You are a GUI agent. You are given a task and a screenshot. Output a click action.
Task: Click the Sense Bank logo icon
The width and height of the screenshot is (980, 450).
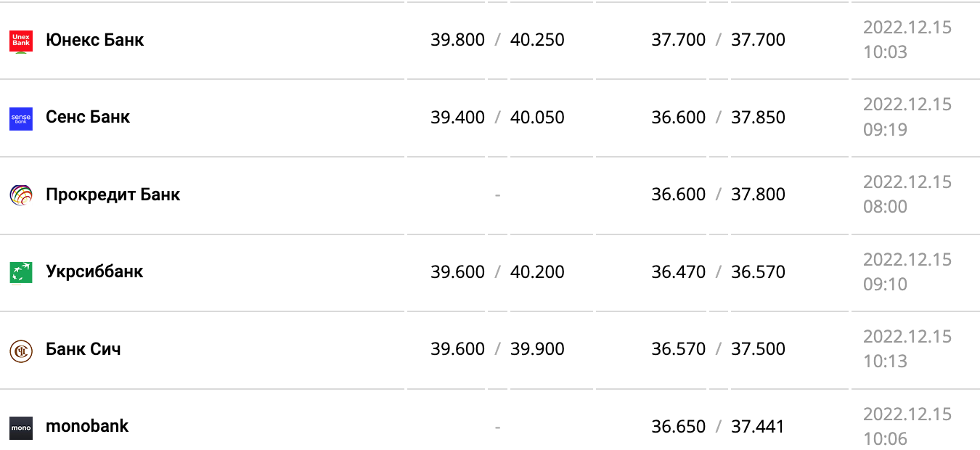pos(21,118)
